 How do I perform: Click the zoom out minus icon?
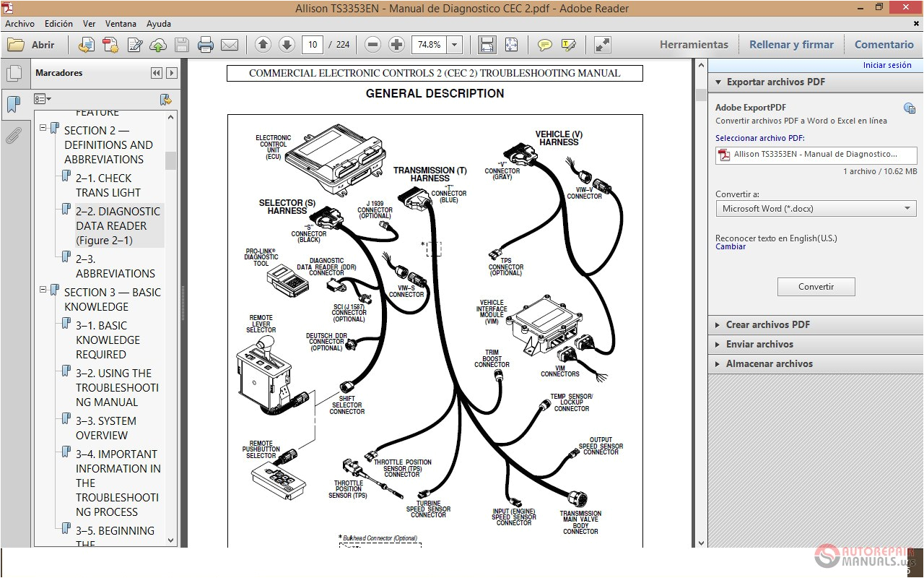(372, 44)
